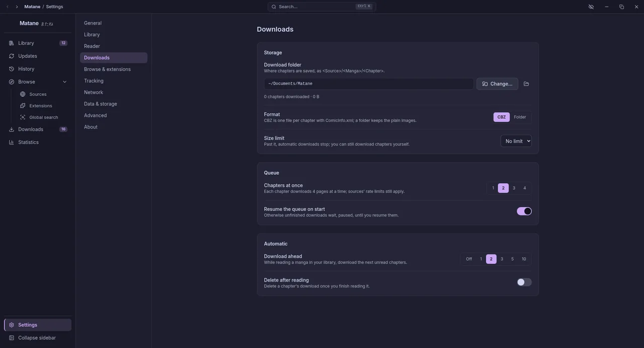644x348 pixels.
Task: Toggle Resume the queue on start
Action: (x=524, y=212)
